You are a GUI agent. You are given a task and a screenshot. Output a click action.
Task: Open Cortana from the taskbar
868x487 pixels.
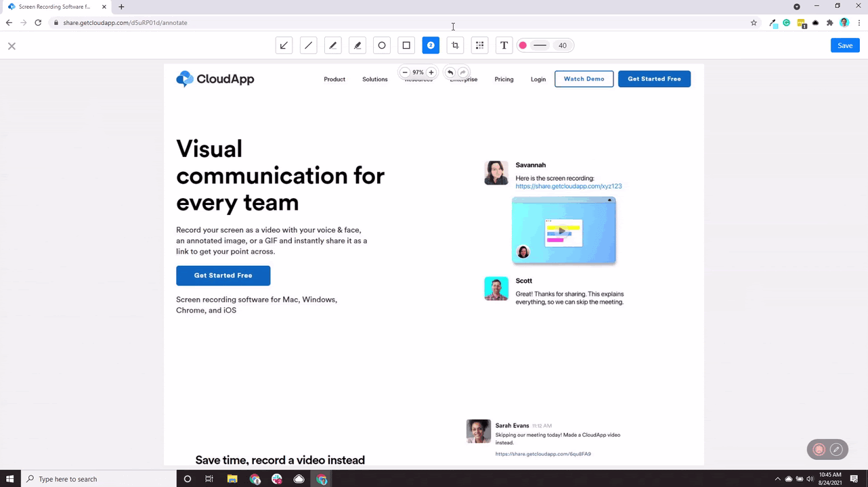click(188, 479)
